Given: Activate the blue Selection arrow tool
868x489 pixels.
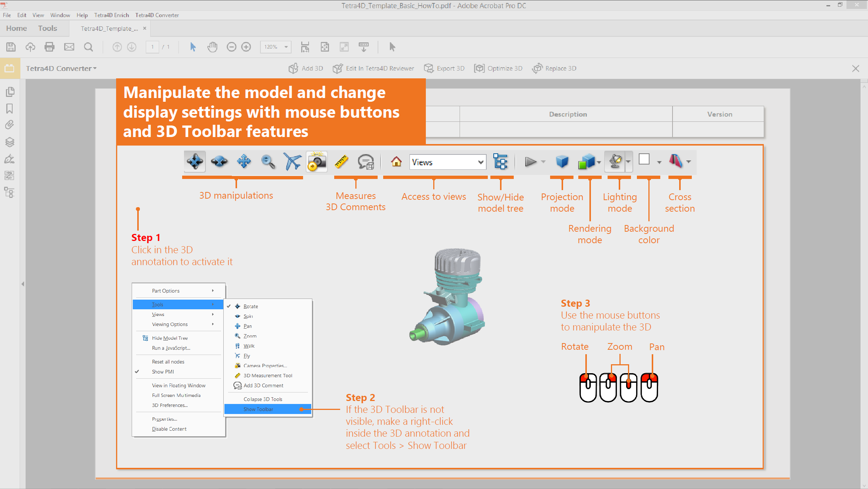Looking at the screenshot, I should (193, 47).
